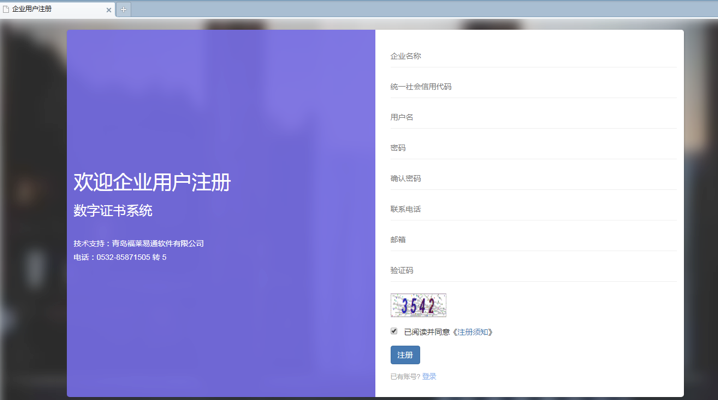Viewport: 718px width, 400px height.
Task: Click the 数字证书系统 subtitle
Action: coord(113,211)
